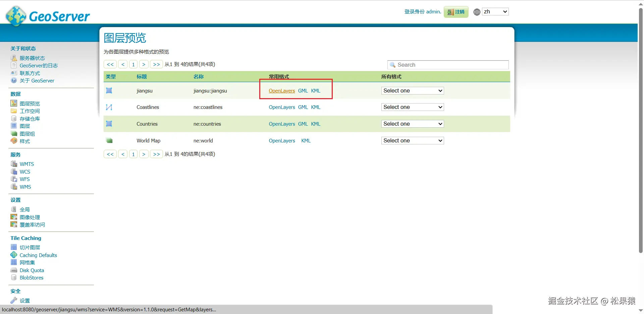Open Disk Quota page from sidebar
Screen dimensions: 644x314
[32, 270]
